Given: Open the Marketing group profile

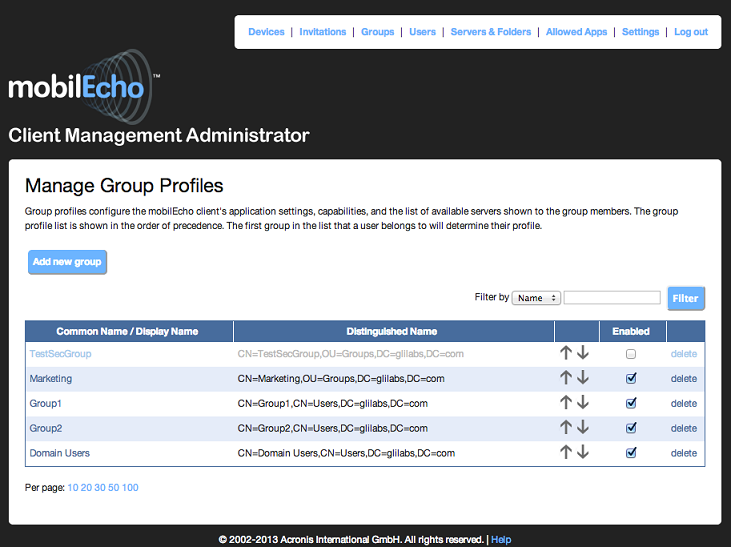Looking at the screenshot, I should point(51,379).
